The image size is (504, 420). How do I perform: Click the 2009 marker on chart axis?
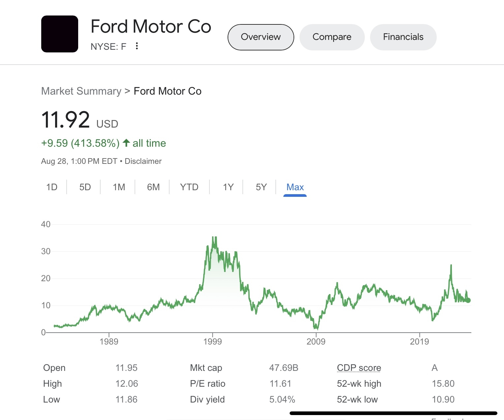[316, 341]
